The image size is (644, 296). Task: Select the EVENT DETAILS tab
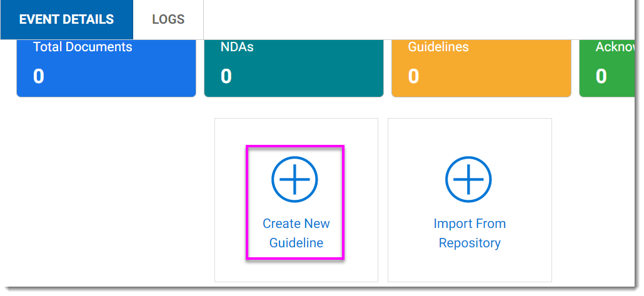pyautogui.click(x=66, y=19)
